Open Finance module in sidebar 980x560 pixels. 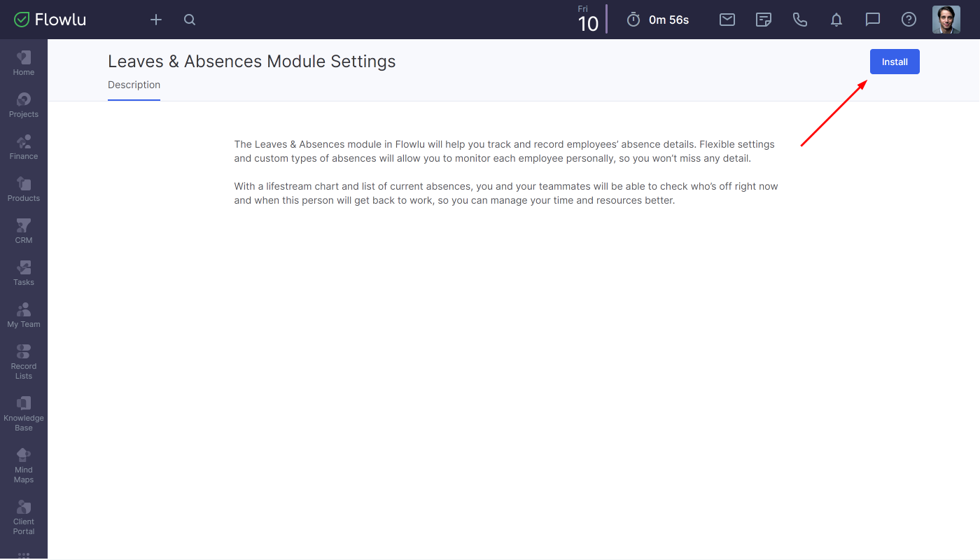coord(24,147)
